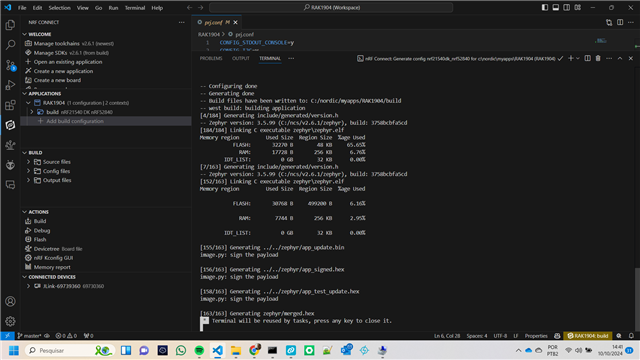
Task: Run the Flash action
Action: click(40, 240)
